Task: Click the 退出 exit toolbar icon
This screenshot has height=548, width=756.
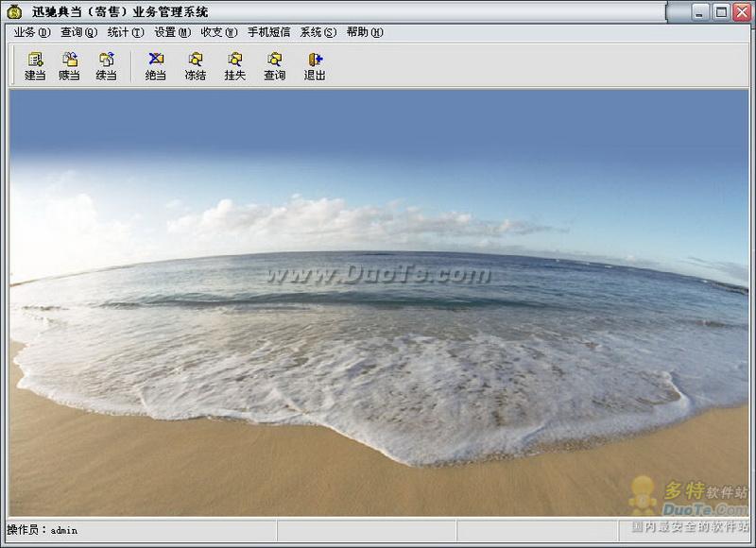Action: click(x=315, y=66)
